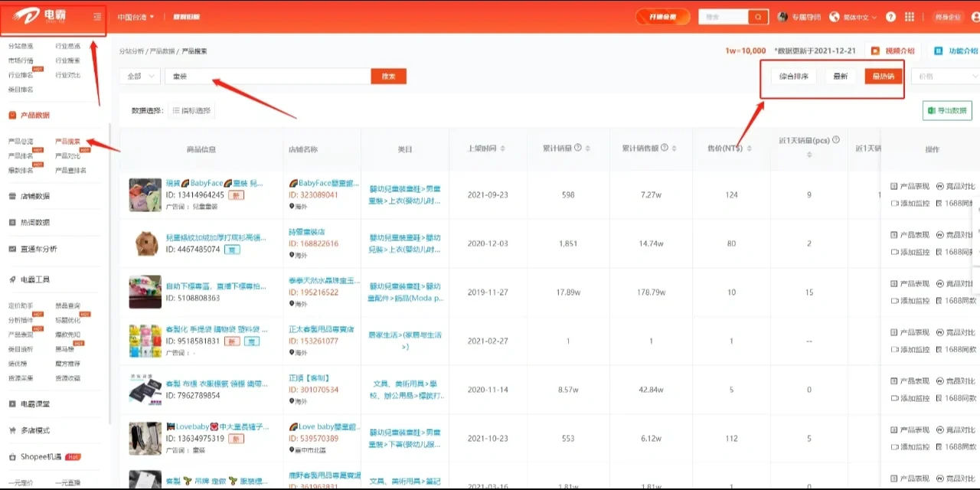The width and height of the screenshot is (980, 490).
Task: Click the 指标选择 button
Action: pyautogui.click(x=191, y=111)
